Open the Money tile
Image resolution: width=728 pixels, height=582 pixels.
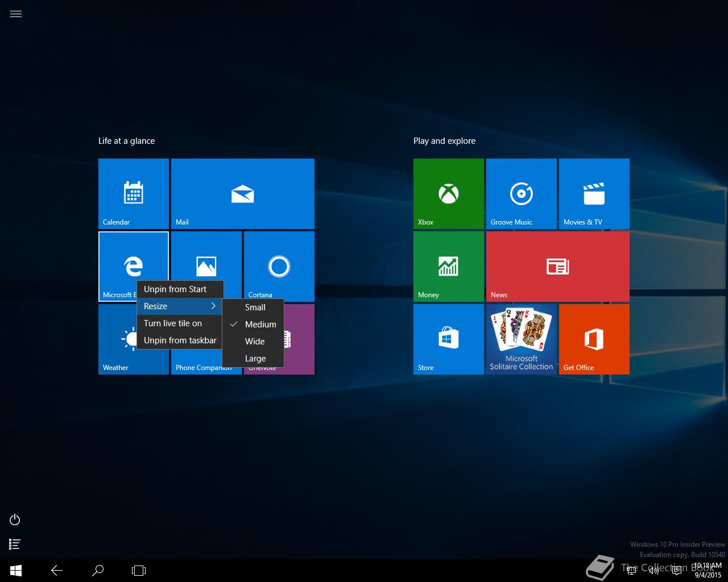[449, 267]
